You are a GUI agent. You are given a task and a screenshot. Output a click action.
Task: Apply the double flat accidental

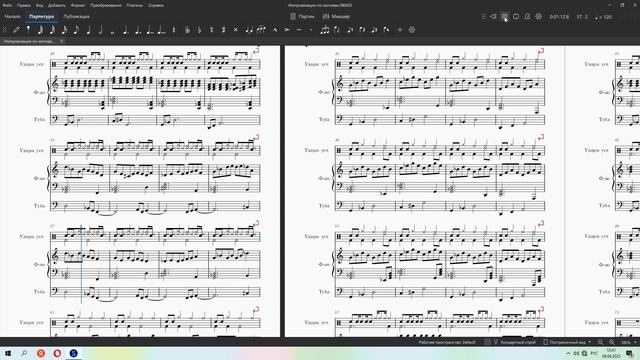click(187, 29)
